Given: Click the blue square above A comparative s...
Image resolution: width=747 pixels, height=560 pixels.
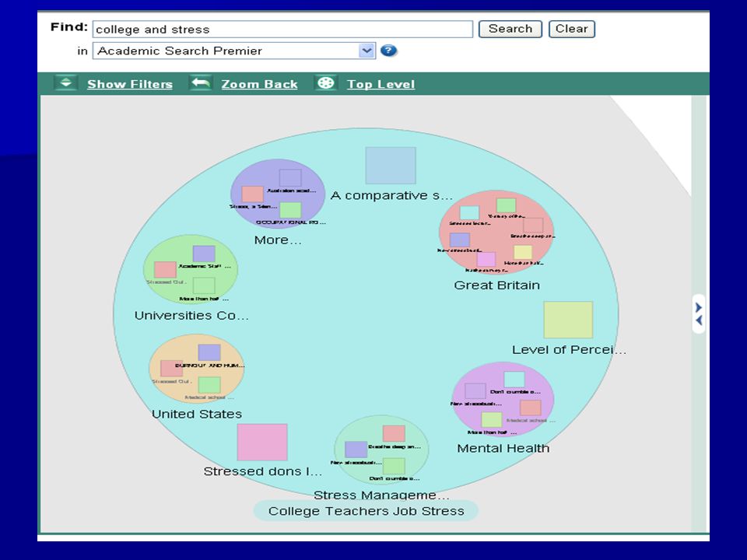Looking at the screenshot, I should 391,165.
